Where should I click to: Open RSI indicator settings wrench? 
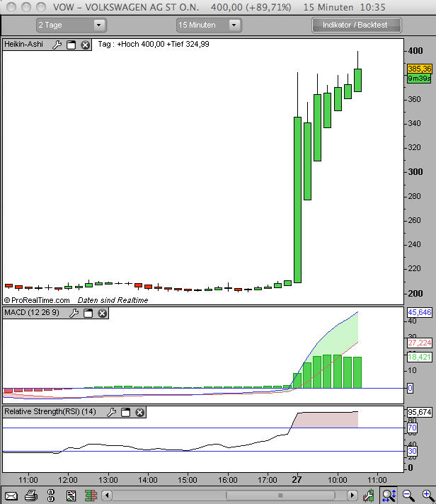pyautogui.click(x=112, y=412)
